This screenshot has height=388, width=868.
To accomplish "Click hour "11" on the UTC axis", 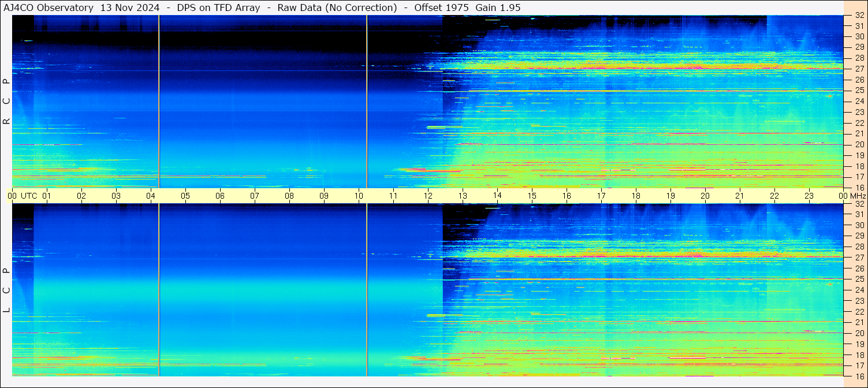I will pos(393,196).
